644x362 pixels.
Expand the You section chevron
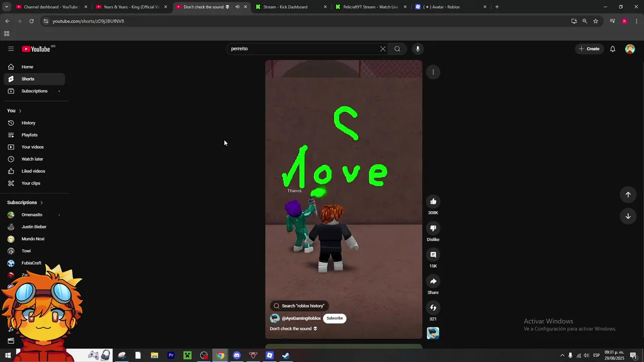pyautogui.click(x=20, y=111)
